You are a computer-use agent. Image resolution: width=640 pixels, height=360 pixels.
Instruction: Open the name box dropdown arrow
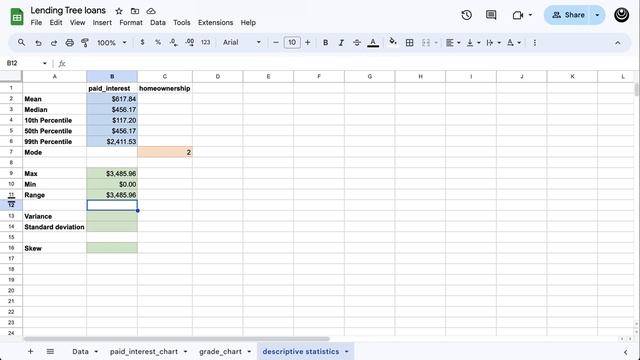coord(44,63)
